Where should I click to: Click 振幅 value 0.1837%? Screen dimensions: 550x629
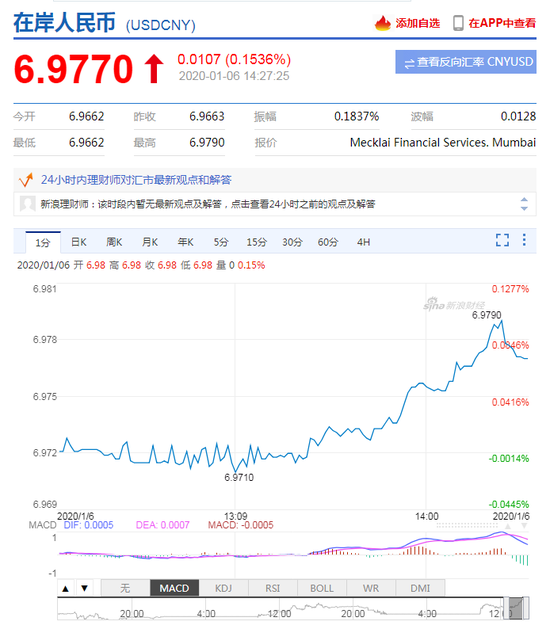coord(356,116)
